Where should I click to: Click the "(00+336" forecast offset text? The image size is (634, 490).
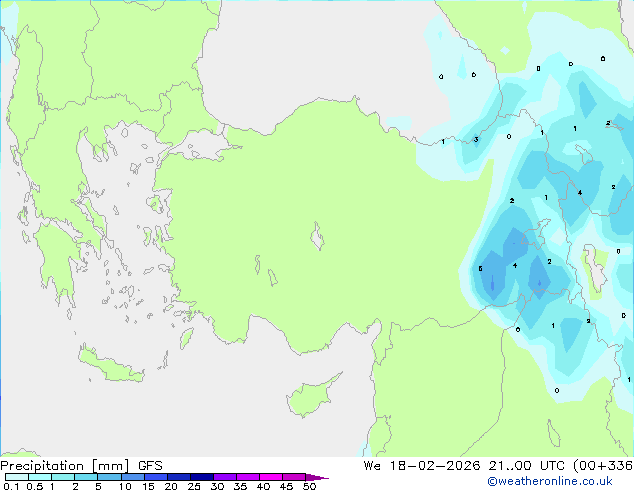tap(603, 466)
